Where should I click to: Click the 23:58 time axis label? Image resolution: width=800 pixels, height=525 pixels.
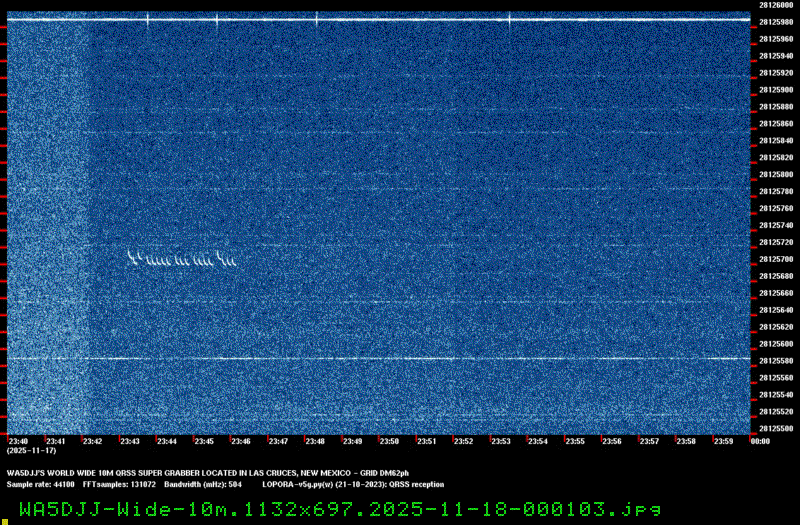tap(686, 441)
